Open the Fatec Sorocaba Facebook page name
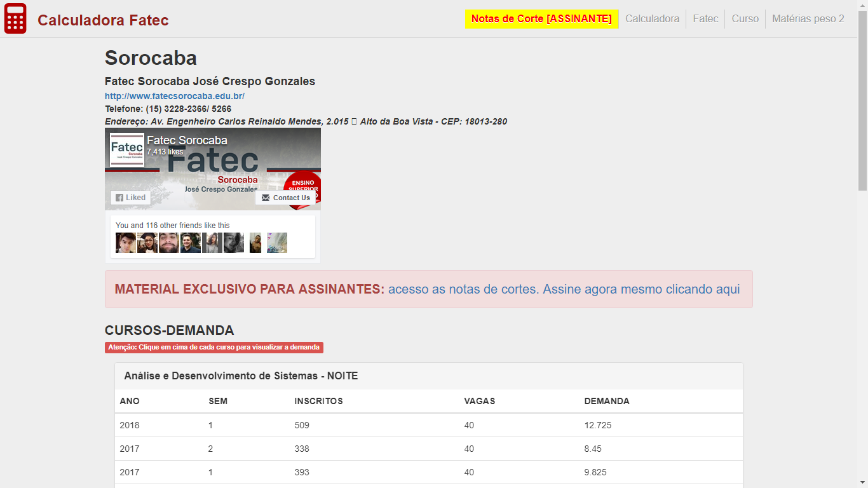Viewport: 868px width, 488px height. pos(187,140)
